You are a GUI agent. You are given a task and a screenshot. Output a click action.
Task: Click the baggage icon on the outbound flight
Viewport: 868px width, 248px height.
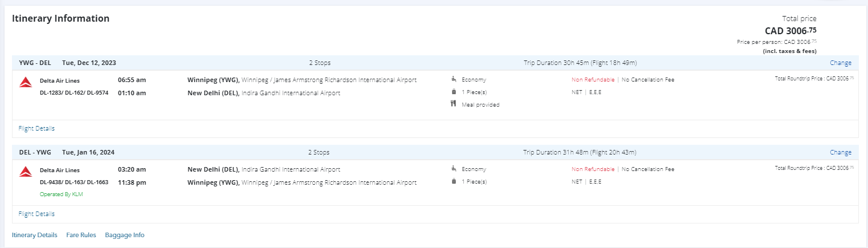point(454,92)
